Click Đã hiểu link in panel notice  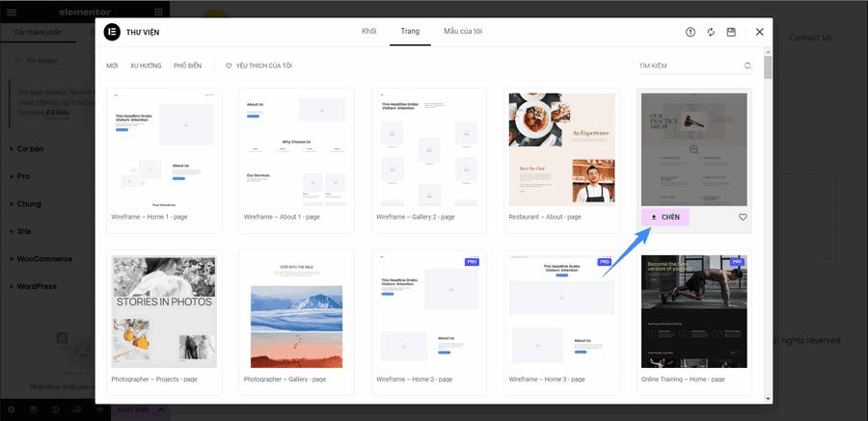[60, 113]
